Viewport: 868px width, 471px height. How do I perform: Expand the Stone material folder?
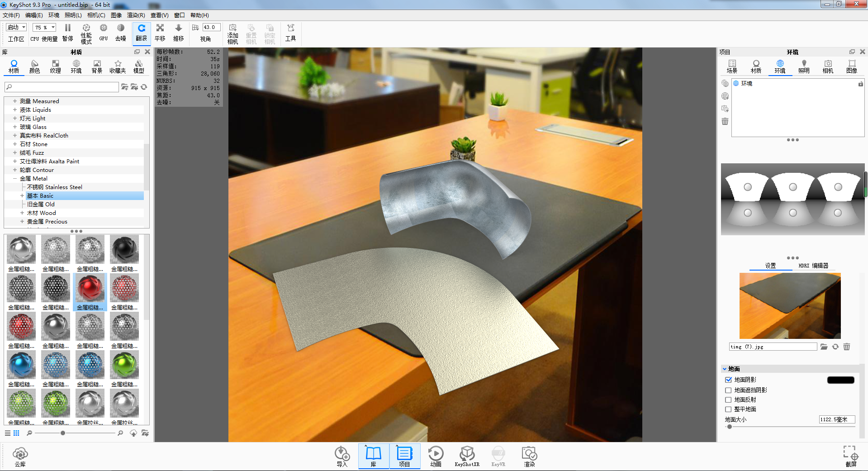tap(15, 144)
